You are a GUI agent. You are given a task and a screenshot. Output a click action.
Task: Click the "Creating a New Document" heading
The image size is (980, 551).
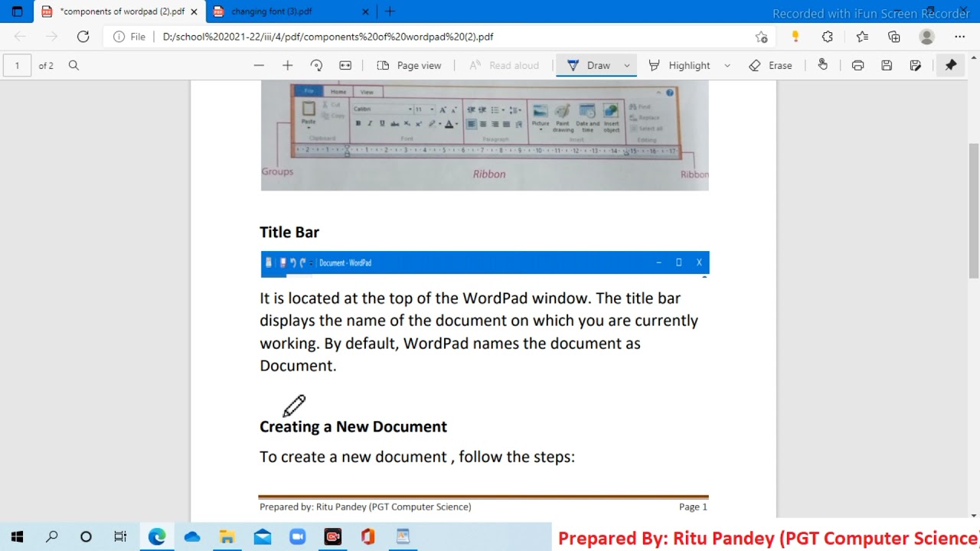click(353, 426)
